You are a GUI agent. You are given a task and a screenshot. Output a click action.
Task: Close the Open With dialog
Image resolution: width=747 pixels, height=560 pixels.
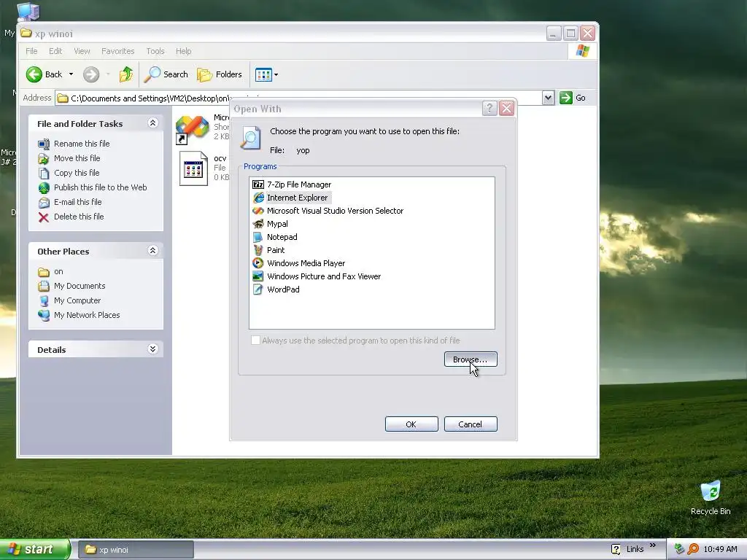(506, 109)
